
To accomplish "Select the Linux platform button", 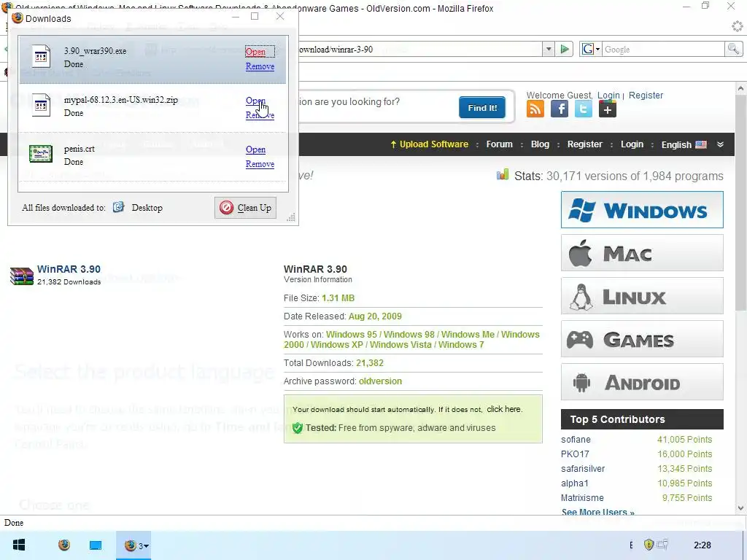I will point(642,296).
